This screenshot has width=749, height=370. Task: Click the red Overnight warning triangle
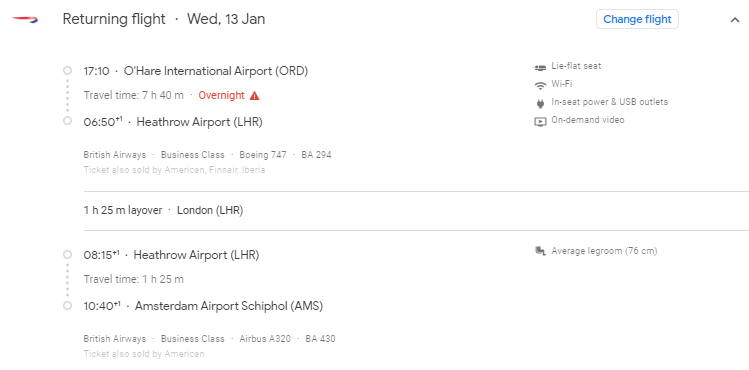(x=255, y=95)
